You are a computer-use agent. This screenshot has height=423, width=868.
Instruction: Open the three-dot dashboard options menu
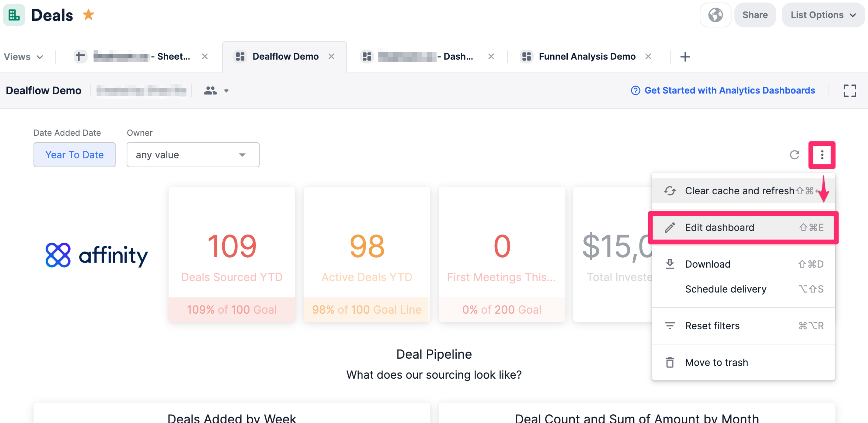[822, 155]
